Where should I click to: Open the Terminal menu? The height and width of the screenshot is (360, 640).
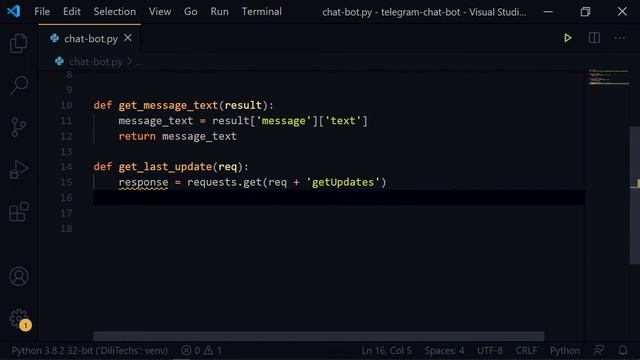tap(262, 11)
